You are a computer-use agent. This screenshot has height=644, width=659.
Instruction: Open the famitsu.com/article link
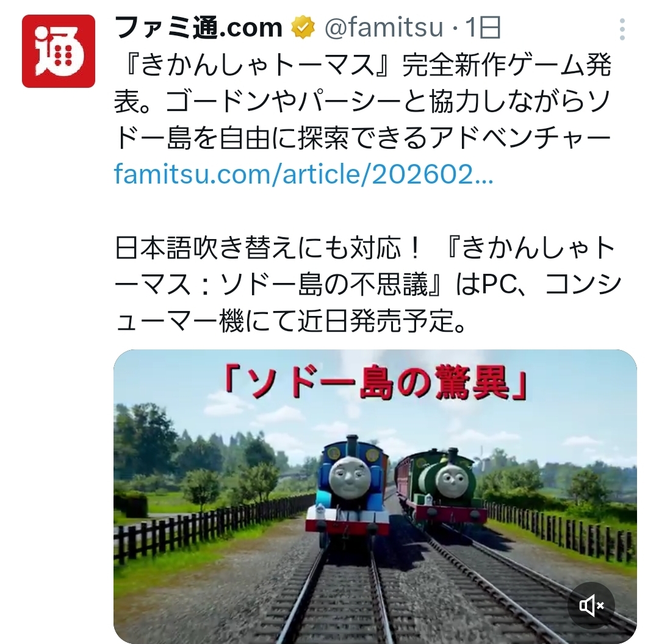point(303,174)
